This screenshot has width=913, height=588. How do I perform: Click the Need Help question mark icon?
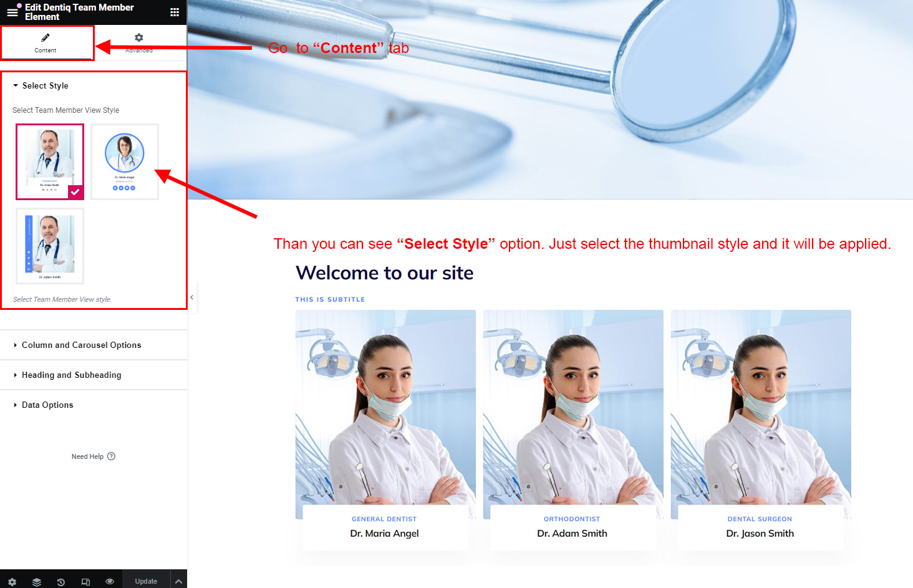pyautogui.click(x=111, y=456)
